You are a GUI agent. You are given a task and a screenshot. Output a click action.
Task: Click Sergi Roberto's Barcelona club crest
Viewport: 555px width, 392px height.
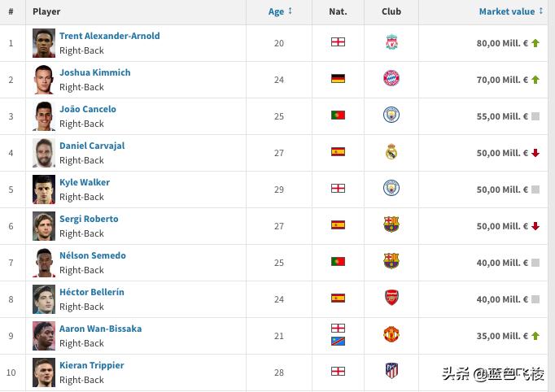point(391,225)
